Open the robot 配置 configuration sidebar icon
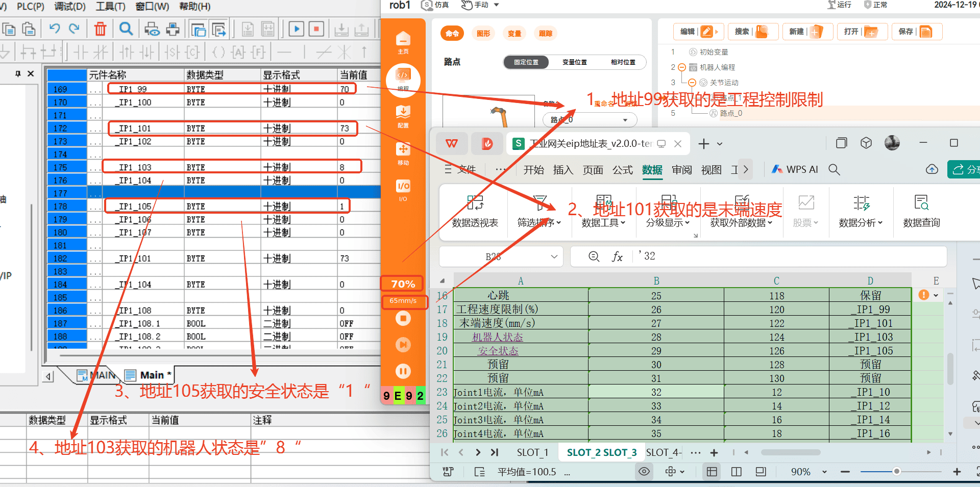 [403, 116]
